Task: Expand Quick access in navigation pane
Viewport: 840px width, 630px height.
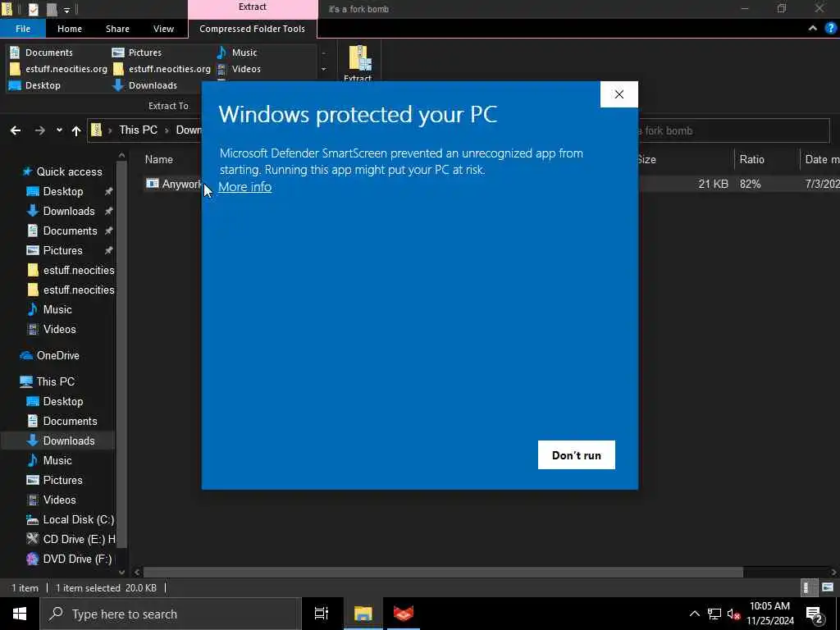Action: tap(69, 171)
